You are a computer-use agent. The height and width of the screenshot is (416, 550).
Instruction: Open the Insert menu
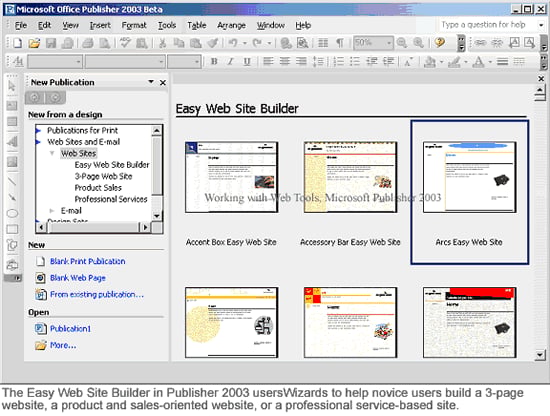pos(100,25)
